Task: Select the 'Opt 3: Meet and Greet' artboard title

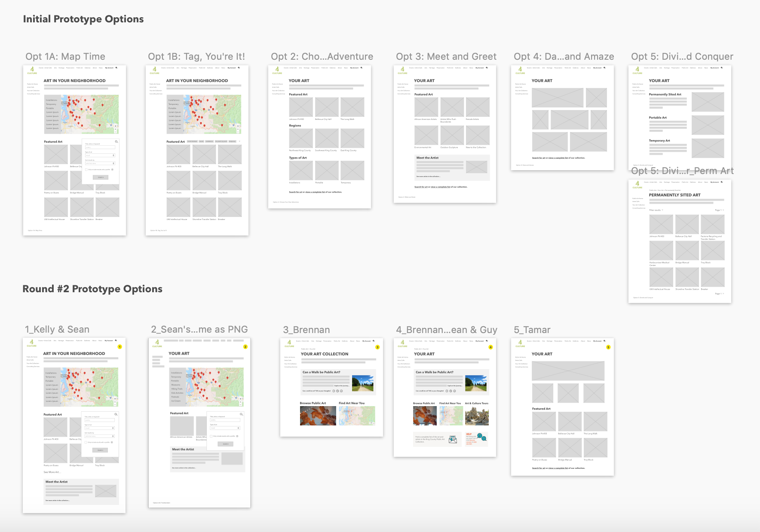Action: 446,57
